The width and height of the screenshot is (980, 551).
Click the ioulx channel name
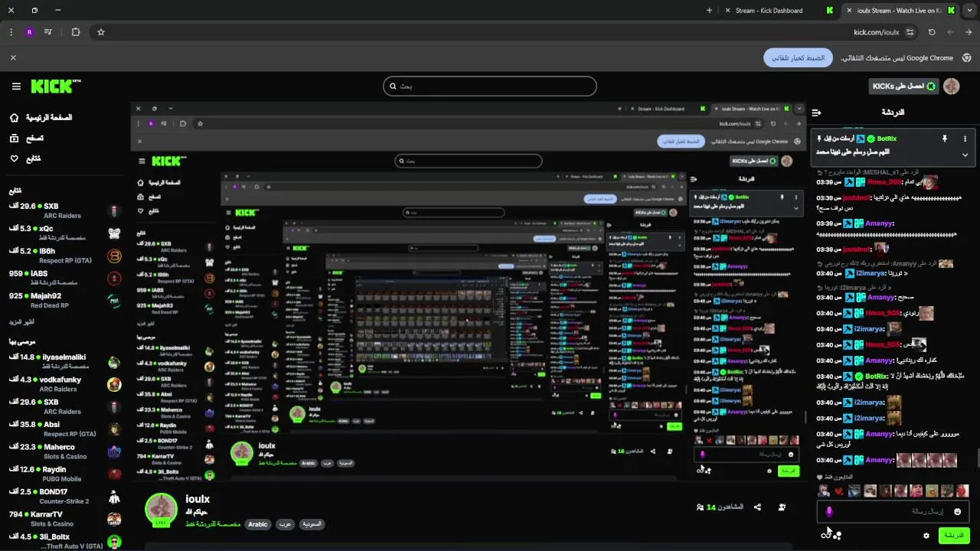coord(198,499)
